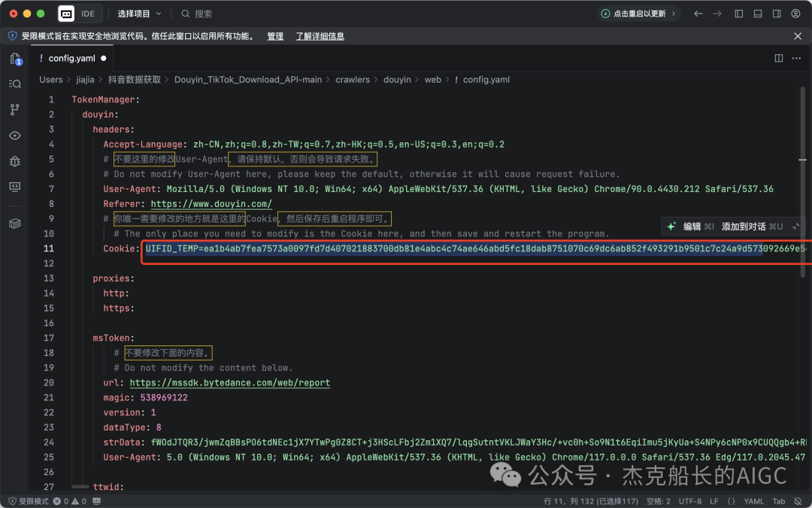Open the 选择项目 project dropdown
812x508 pixels.
pos(139,14)
